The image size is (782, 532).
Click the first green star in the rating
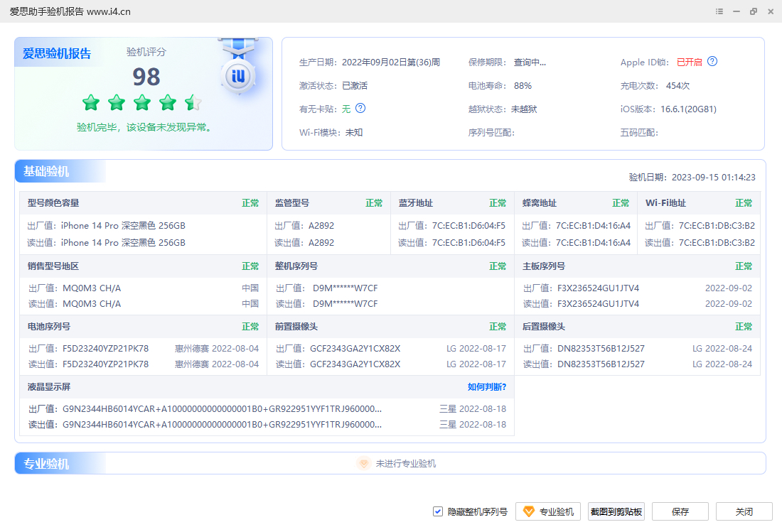coord(91,103)
